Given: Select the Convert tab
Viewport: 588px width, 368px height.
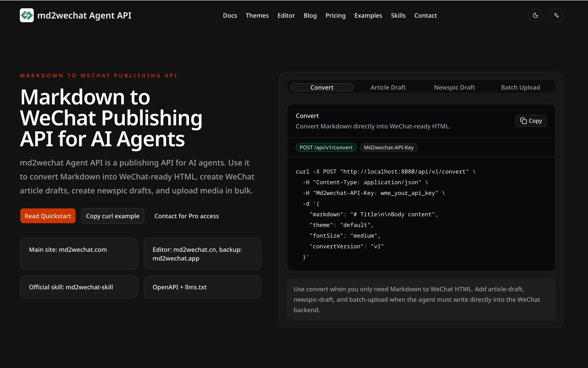Looking at the screenshot, I should [x=322, y=87].
